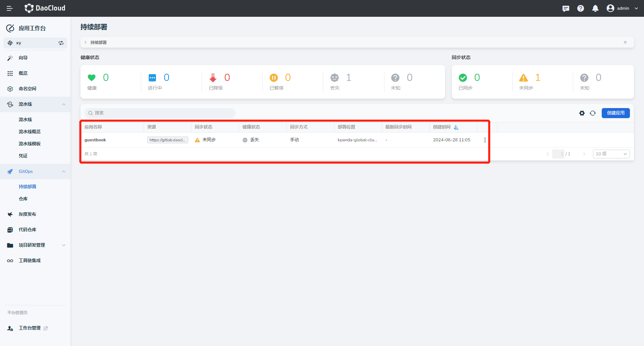Open the guestbook application link
This screenshot has height=346, width=644.
click(x=95, y=140)
